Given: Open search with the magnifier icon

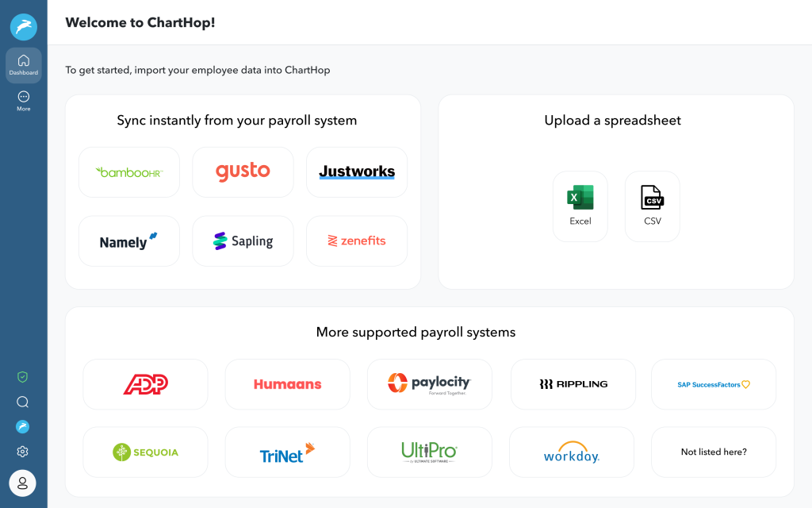Looking at the screenshot, I should (x=23, y=402).
